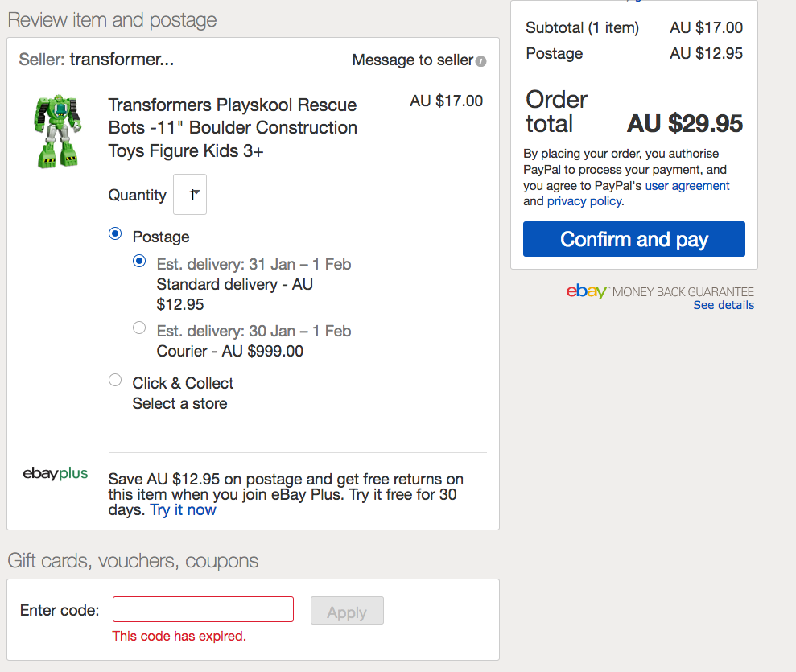Click the See details link
This screenshot has height=672, width=796.
[724, 306]
